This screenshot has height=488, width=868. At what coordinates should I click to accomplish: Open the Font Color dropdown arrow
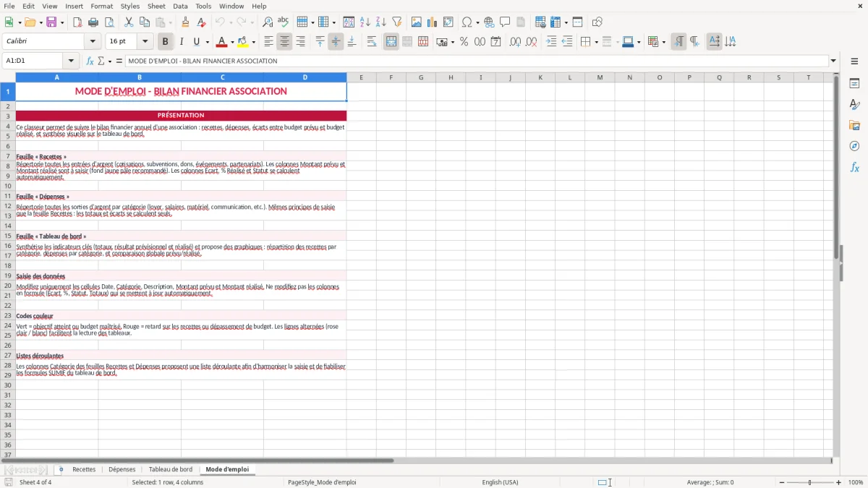coord(232,42)
